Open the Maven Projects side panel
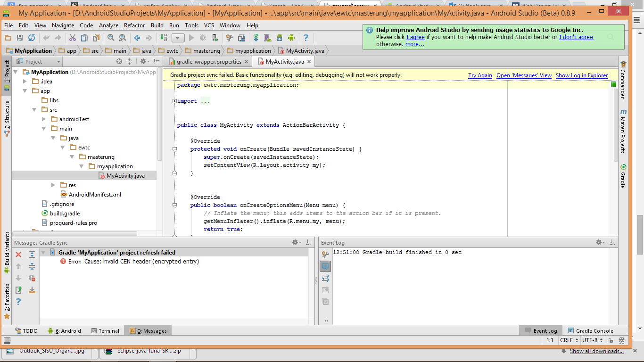Image resolution: width=644 pixels, height=362 pixels. coord(623,132)
